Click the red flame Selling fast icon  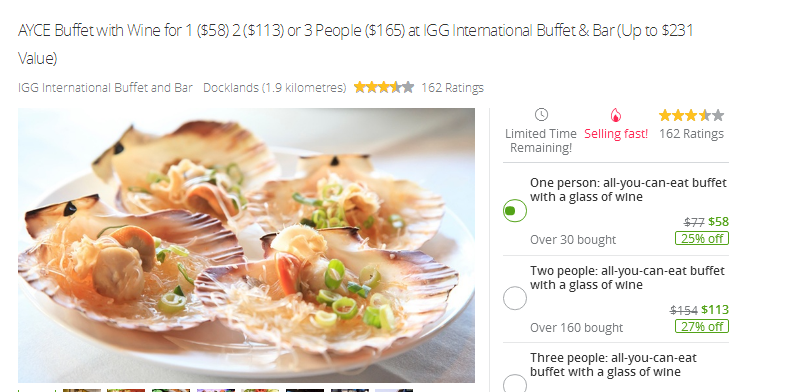616,115
